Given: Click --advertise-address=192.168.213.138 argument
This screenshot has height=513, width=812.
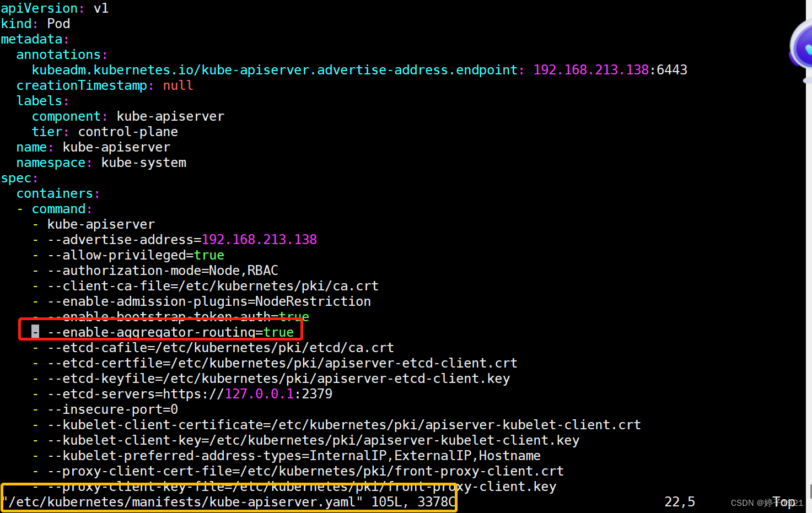Looking at the screenshot, I should 182,239.
